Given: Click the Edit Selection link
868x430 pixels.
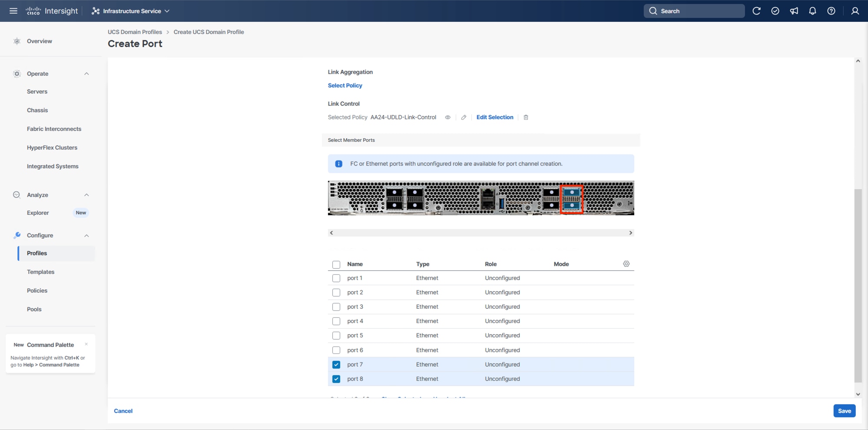Looking at the screenshot, I should point(494,117).
